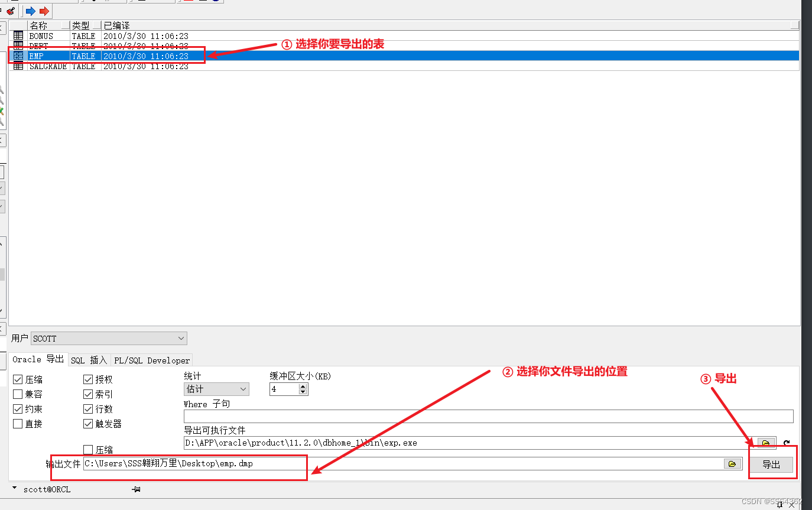Click the 导出 export button

pos(771,464)
